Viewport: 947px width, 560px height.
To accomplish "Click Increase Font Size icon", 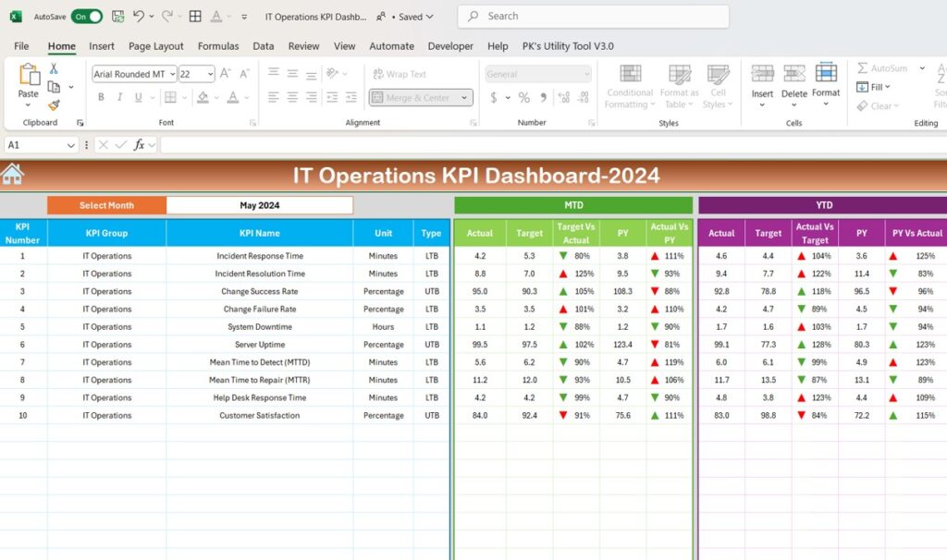I will click(225, 74).
